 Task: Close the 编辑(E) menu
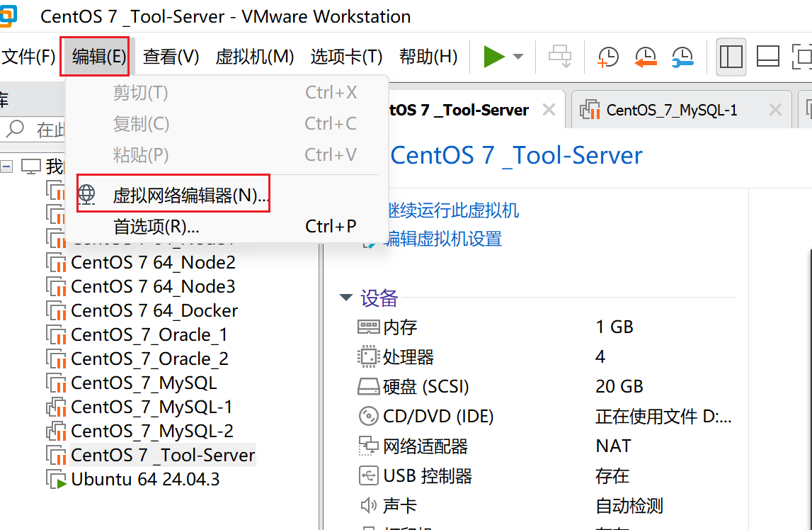[99, 57]
